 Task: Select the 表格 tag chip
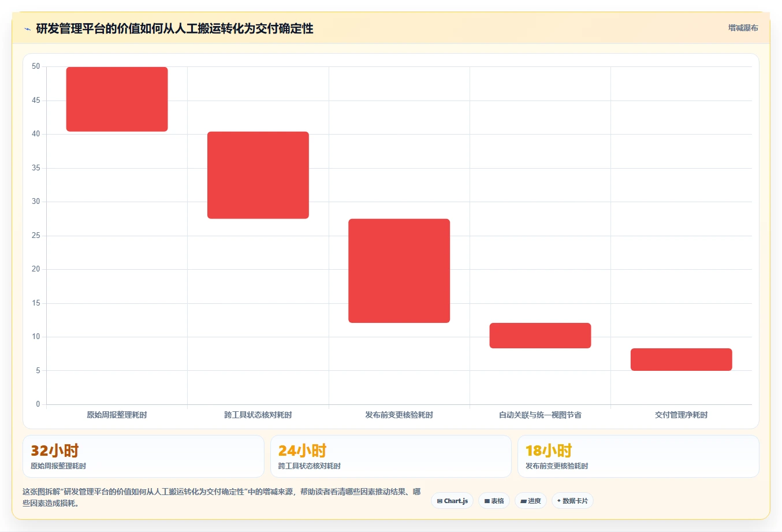[x=494, y=501]
